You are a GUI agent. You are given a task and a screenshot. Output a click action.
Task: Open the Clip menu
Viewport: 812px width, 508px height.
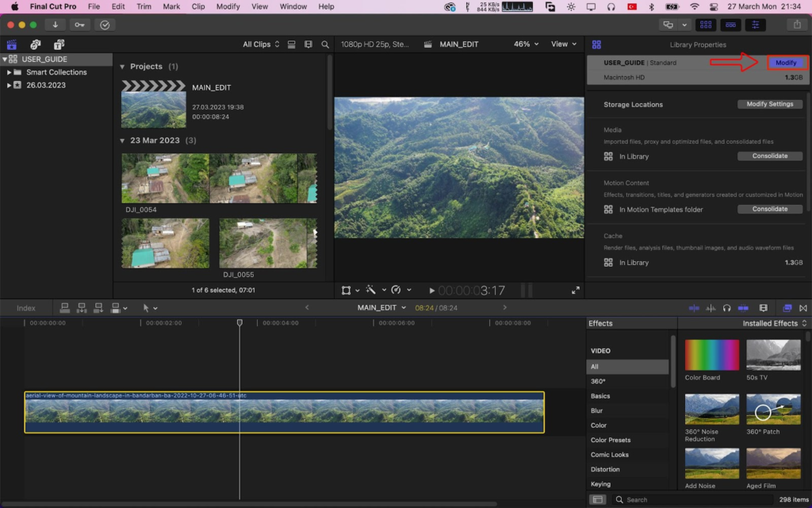click(x=198, y=6)
